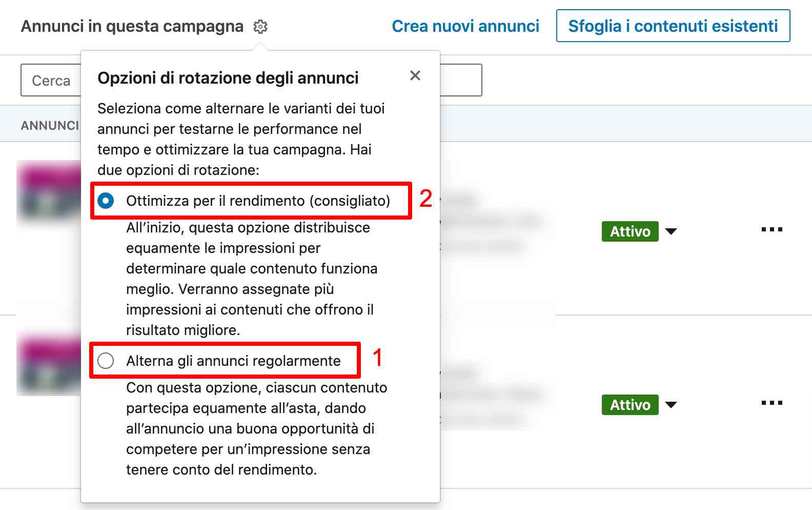Screen dimensions: 812x510
Task: Open second ad's three-dot more menu
Action: (772, 403)
